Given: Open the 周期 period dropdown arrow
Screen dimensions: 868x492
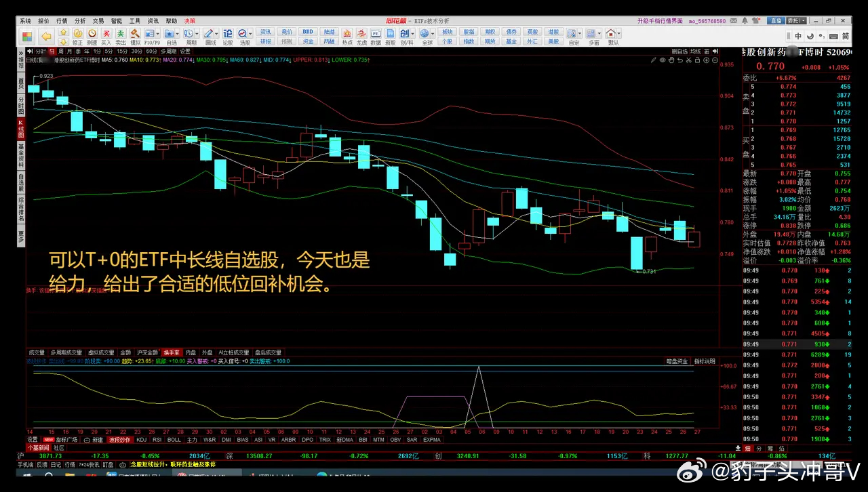Looking at the screenshot, I should point(197,33).
